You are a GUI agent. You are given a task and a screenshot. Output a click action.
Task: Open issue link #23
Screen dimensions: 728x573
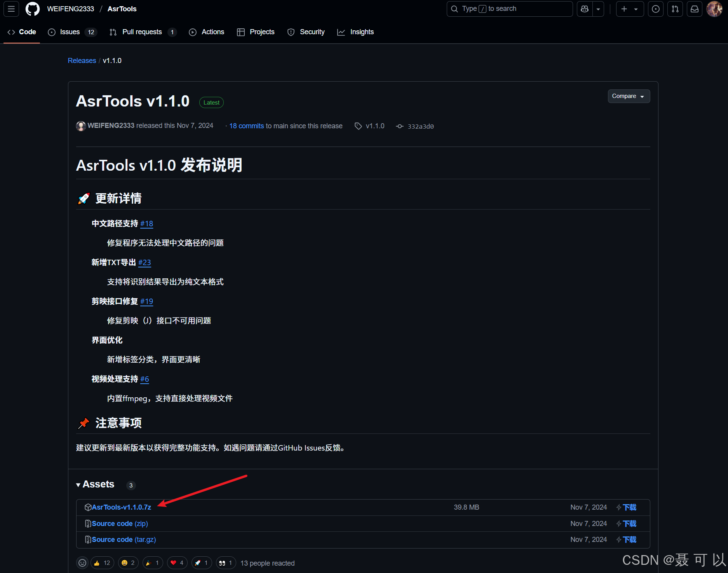coord(145,262)
